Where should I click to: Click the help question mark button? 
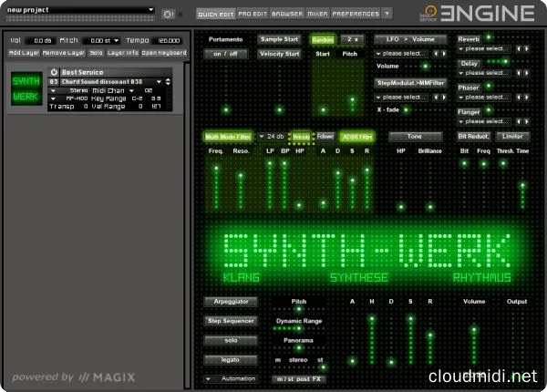387,15
